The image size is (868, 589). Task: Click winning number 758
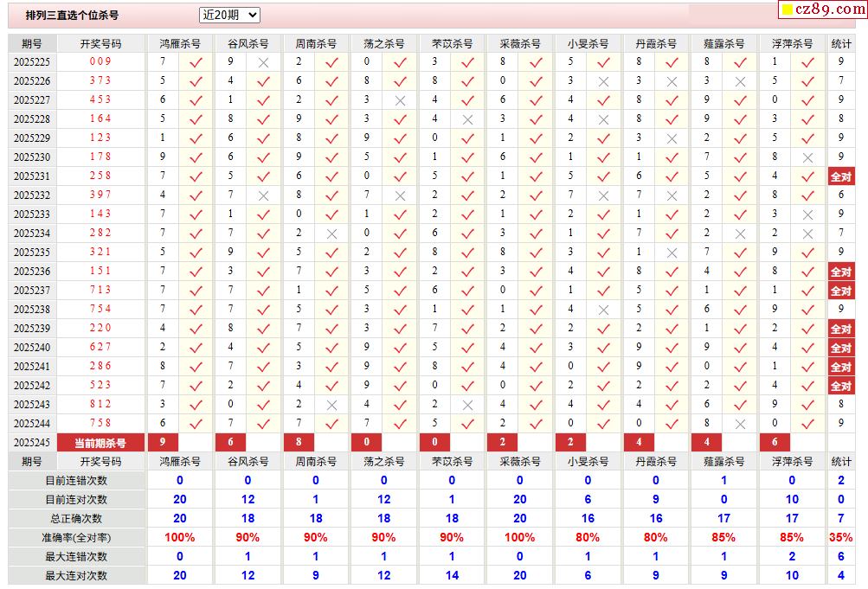100,423
